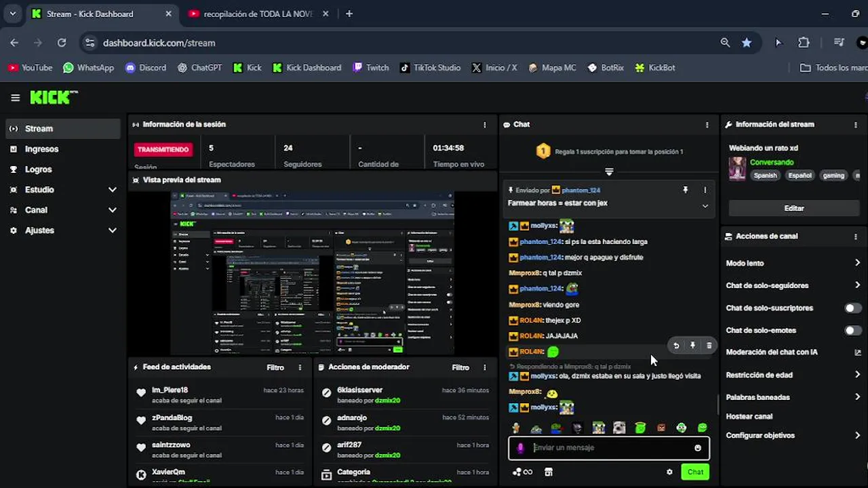Open options for the pinned message
The height and width of the screenshot is (488, 868).
point(705,190)
